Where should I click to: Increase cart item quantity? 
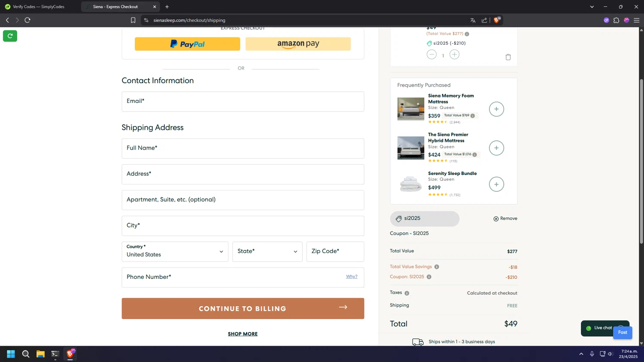(454, 54)
